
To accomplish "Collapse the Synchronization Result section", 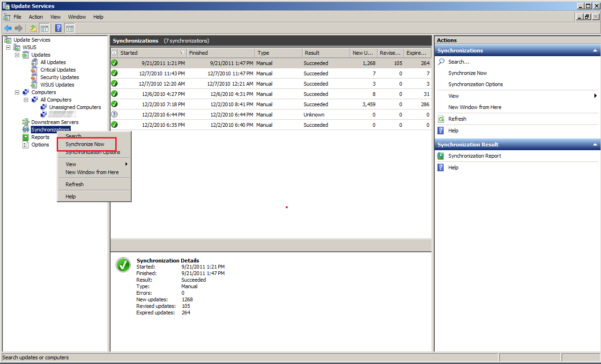I will 594,144.
